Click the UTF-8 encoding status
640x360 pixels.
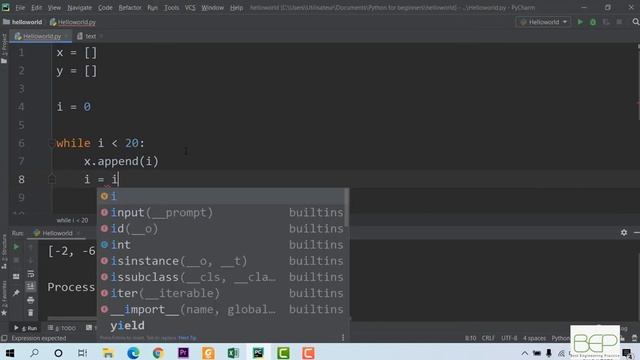tap(509, 338)
